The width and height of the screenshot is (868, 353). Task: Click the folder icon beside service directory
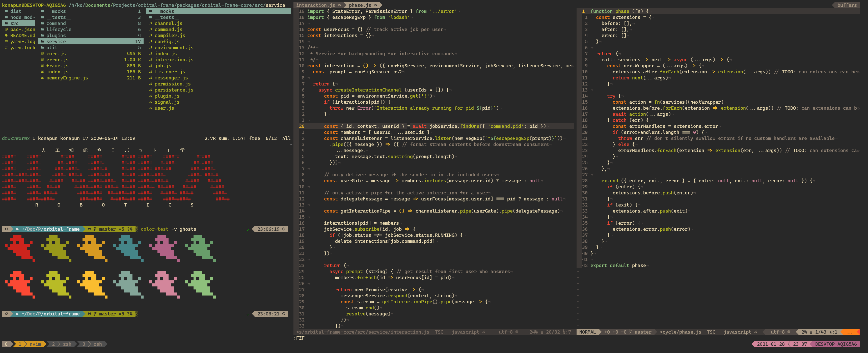42,41
